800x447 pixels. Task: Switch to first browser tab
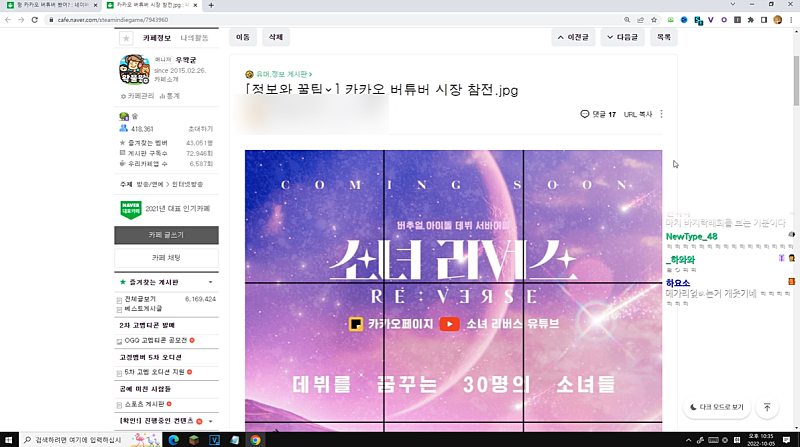51,5
